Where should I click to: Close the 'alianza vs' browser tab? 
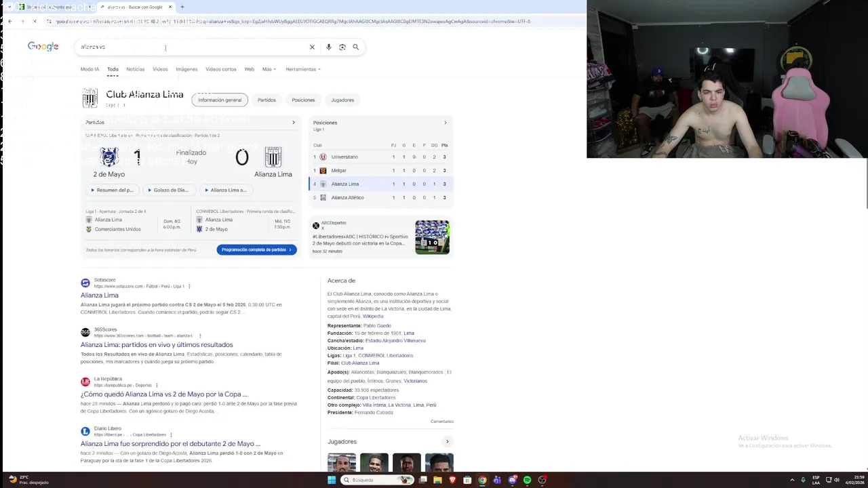click(170, 7)
